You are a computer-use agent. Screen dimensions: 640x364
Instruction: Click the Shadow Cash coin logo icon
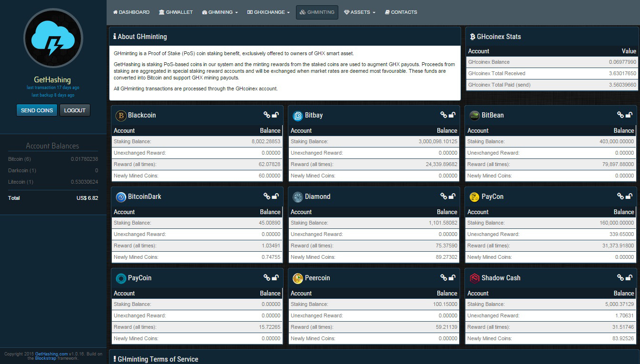click(x=474, y=278)
